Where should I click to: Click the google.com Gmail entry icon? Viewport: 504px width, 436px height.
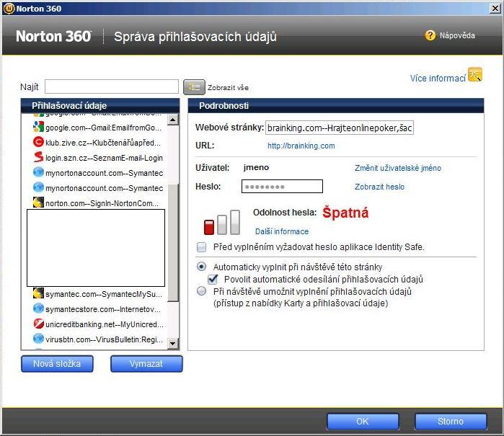pos(38,127)
